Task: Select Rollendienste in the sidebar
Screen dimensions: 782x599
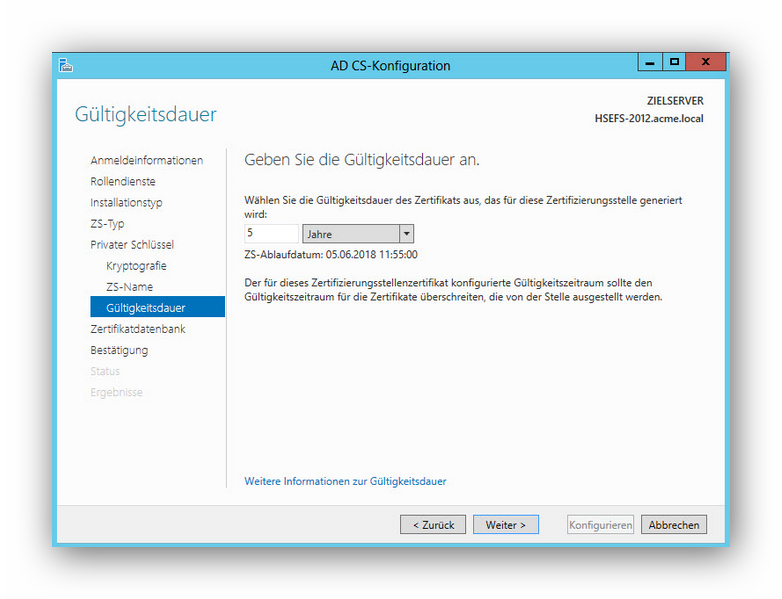Action: click(123, 181)
